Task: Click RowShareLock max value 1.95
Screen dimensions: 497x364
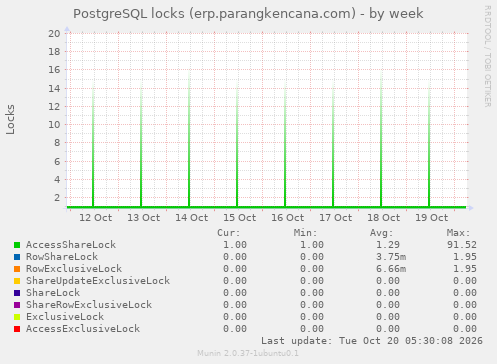Action: pyautogui.click(x=465, y=257)
